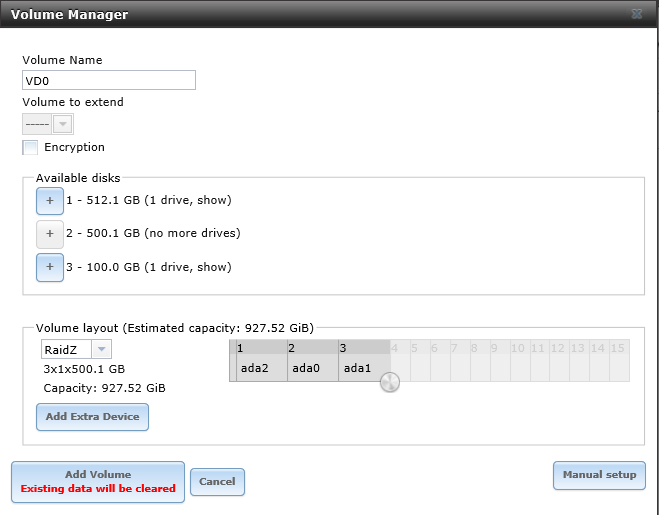Select the ada1 disk cell
Image resolution: width=659 pixels, height=515 pixels.
364,368
